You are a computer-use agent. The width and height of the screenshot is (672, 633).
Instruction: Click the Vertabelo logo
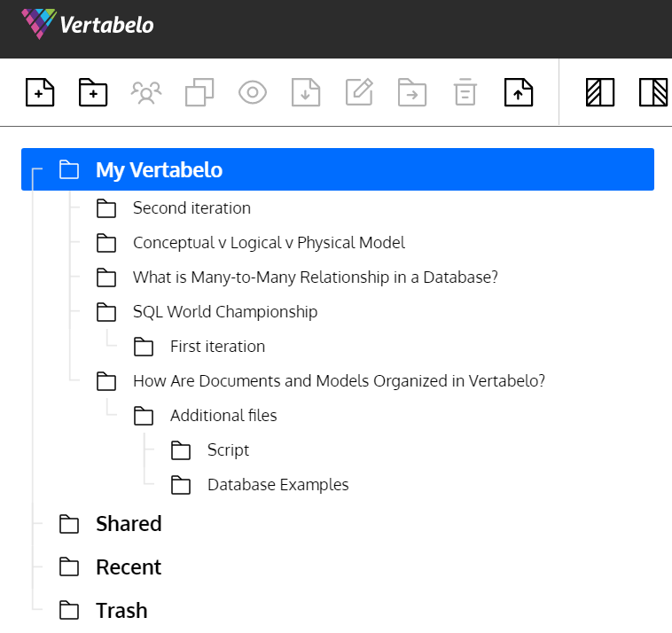click(x=88, y=24)
